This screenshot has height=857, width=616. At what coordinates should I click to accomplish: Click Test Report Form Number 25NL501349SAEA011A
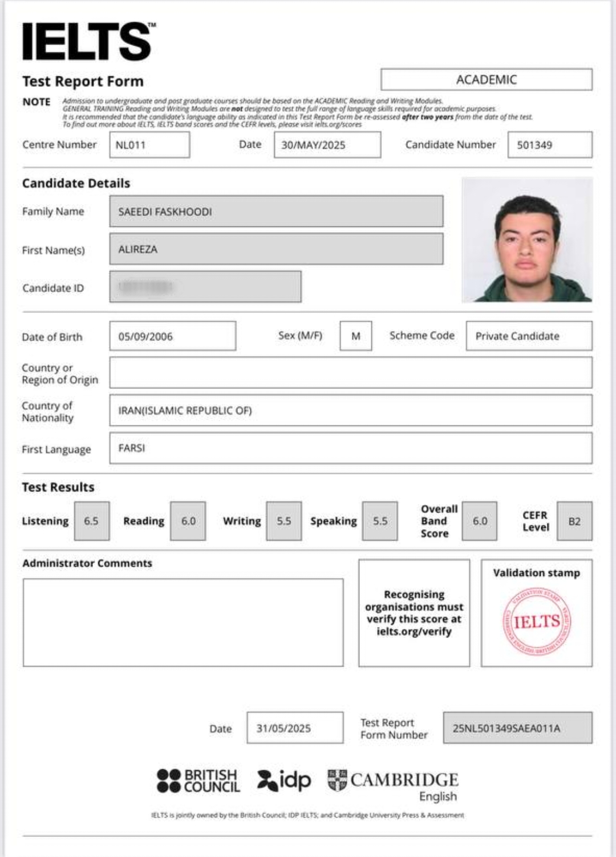[518, 728]
